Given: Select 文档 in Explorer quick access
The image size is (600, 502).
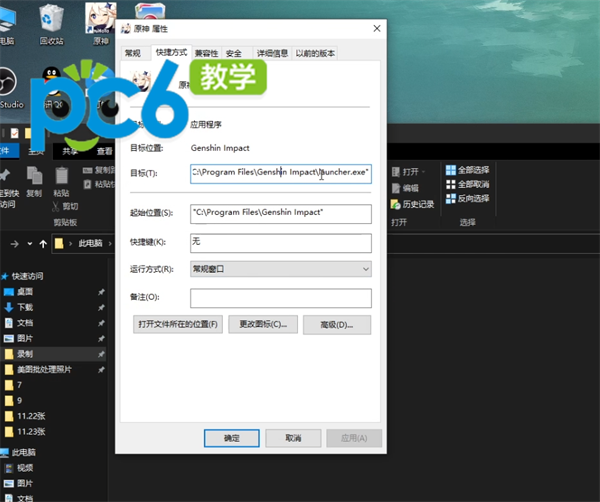Looking at the screenshot, I should [25, 323].
